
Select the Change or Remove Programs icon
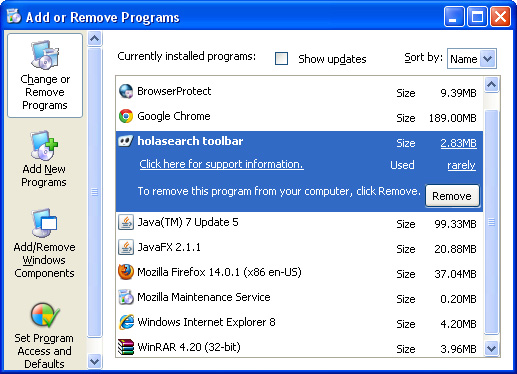click(45, 55)
